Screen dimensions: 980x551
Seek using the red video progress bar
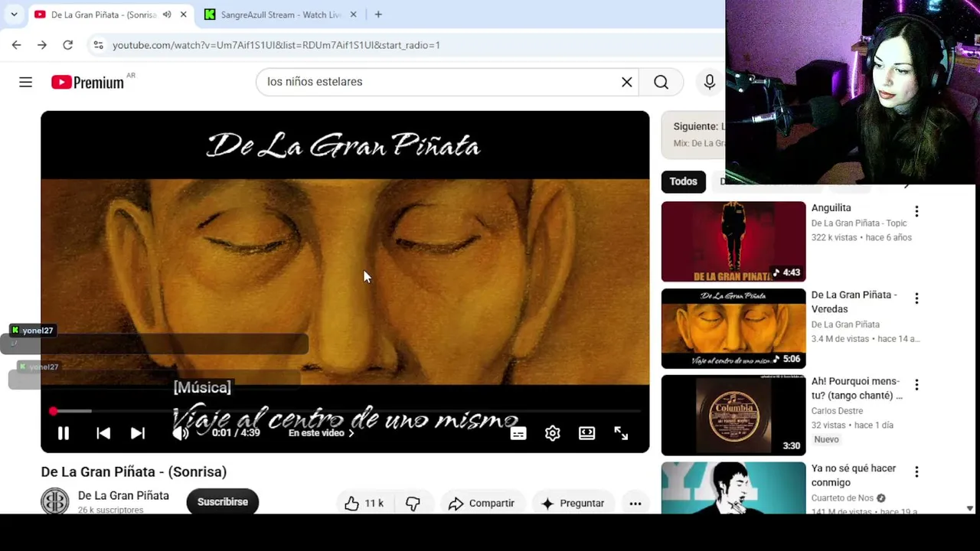click(345, 412)
